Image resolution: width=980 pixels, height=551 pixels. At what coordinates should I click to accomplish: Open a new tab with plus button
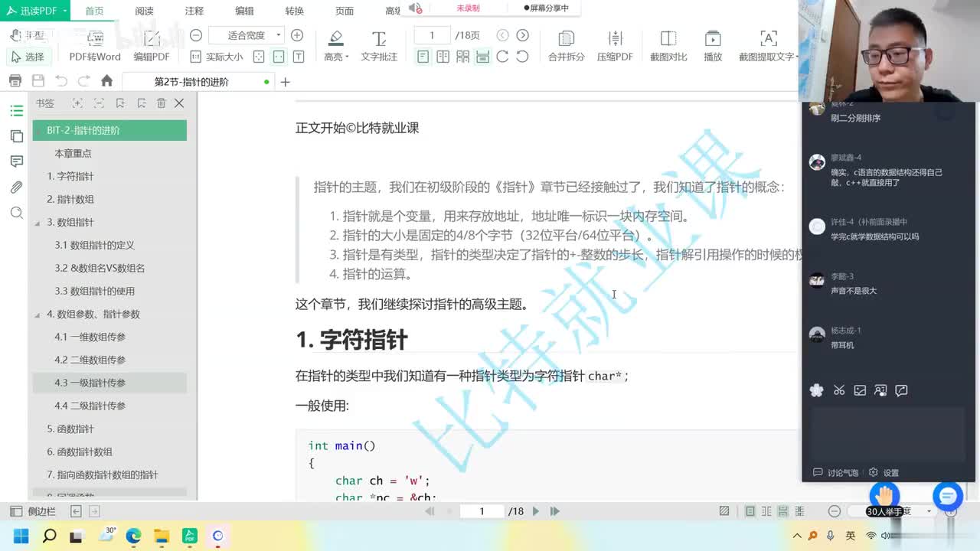coord(285,82)
